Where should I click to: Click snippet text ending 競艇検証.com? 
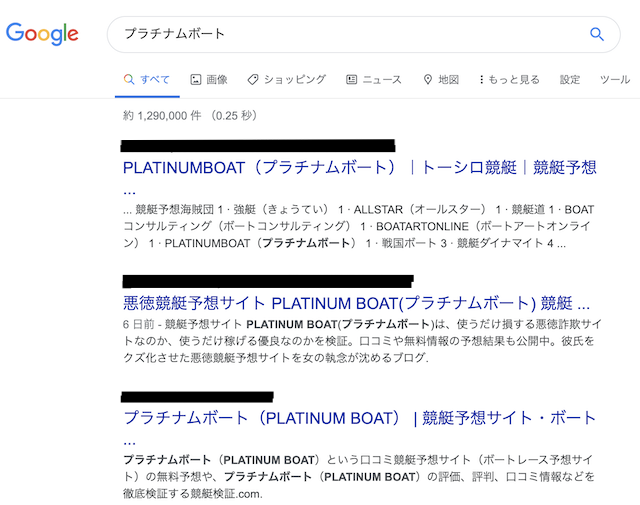359,477
